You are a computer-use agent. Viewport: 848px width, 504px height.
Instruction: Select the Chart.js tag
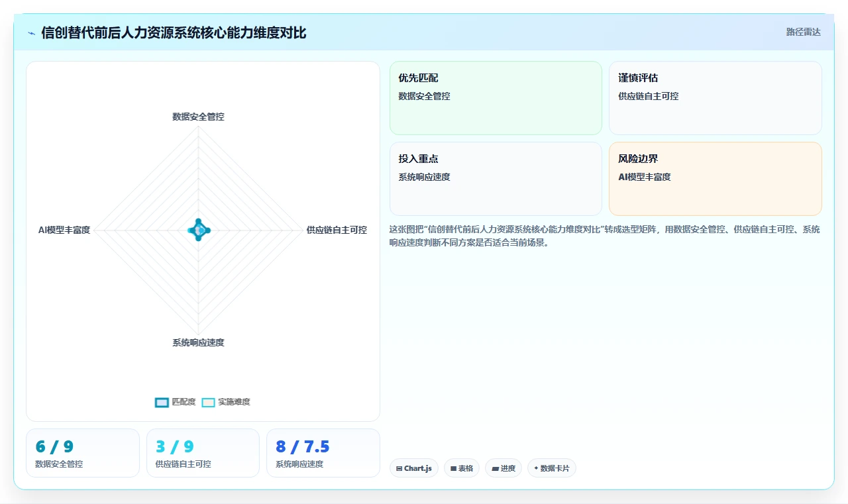point(414,468)
